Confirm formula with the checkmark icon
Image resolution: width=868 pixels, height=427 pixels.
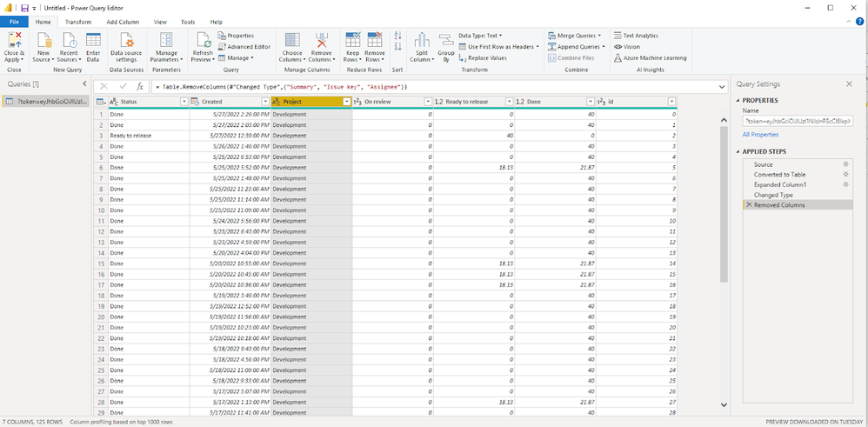(x=123, y=87)
